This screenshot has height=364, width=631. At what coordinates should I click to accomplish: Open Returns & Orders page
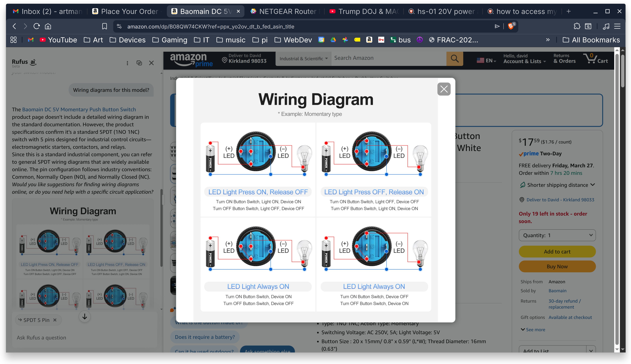click(564, 59)
